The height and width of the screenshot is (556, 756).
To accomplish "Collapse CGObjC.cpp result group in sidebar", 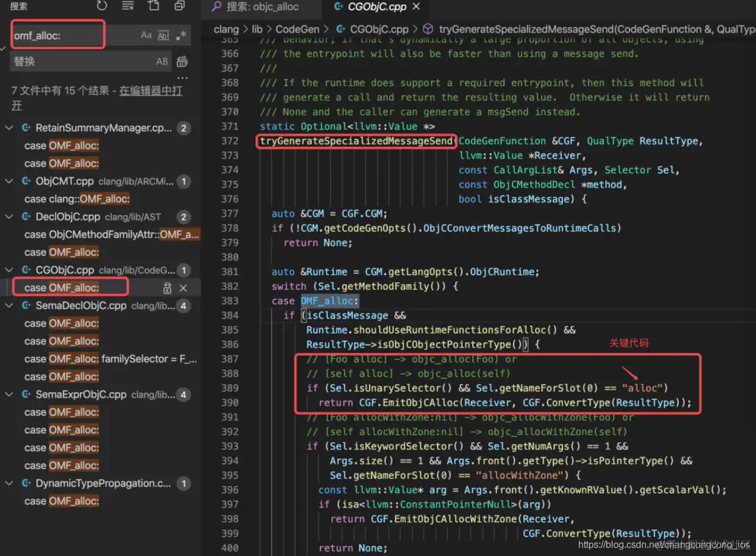I will click(8, 270).
